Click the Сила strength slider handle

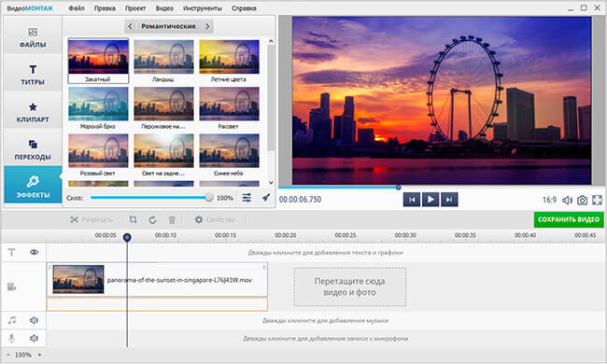[208, 198]
